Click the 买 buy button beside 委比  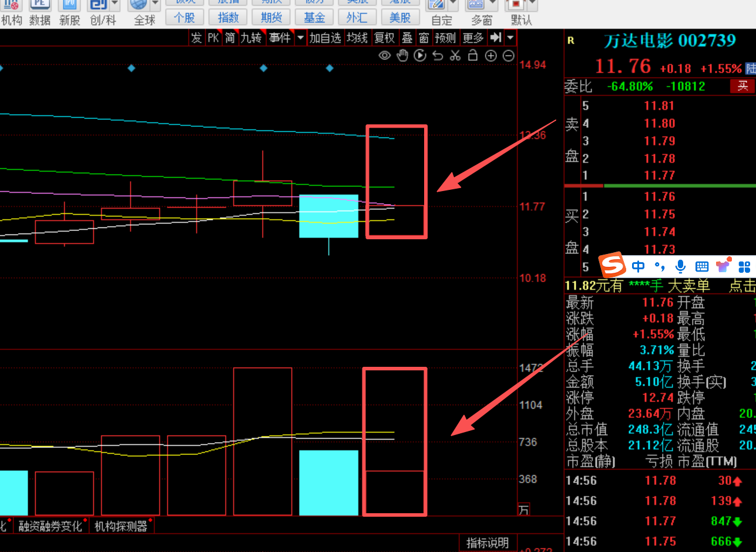pyautogui.click(x=742, y=86)
